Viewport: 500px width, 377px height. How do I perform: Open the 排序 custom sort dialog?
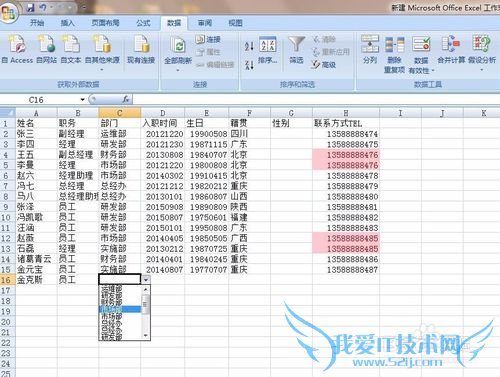[268, 50]
